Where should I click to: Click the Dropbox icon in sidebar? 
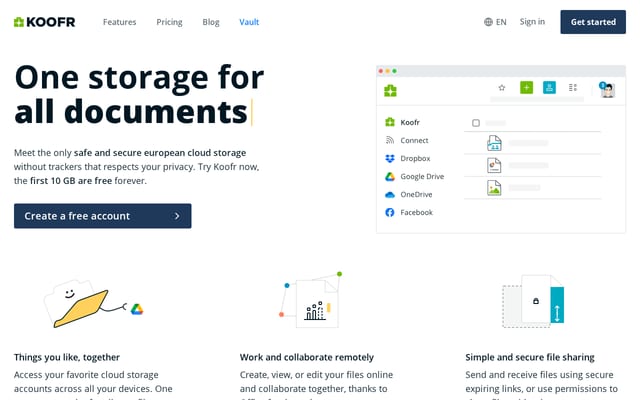(x=390, y=158)
